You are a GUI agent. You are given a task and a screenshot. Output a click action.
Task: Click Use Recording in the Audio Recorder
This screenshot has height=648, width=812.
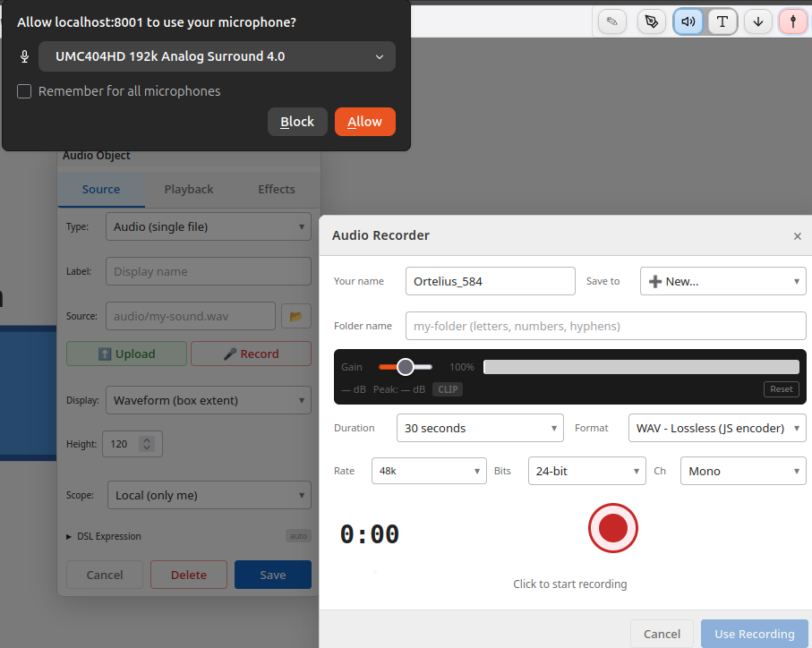[x=754, y=633]
